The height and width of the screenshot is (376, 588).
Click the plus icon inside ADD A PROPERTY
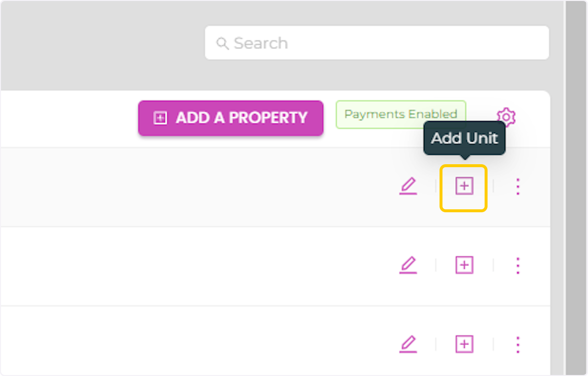coord(160,118)
